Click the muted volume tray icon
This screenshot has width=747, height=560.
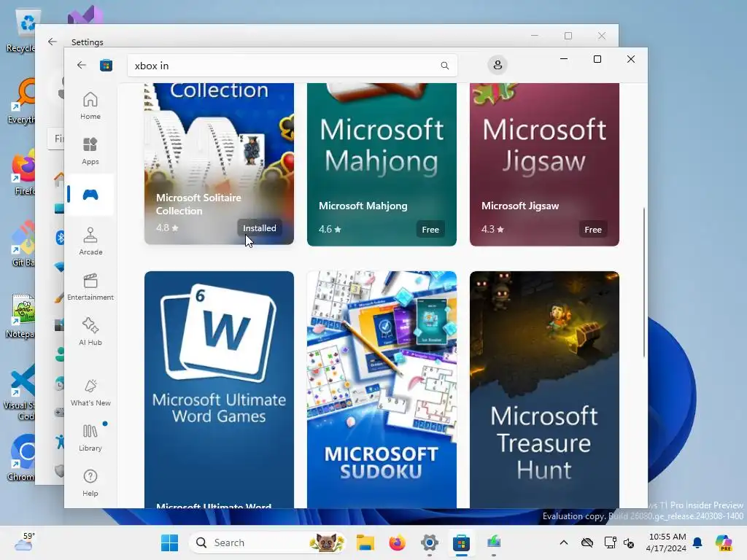pyautogui.click(x=629, y=542)
